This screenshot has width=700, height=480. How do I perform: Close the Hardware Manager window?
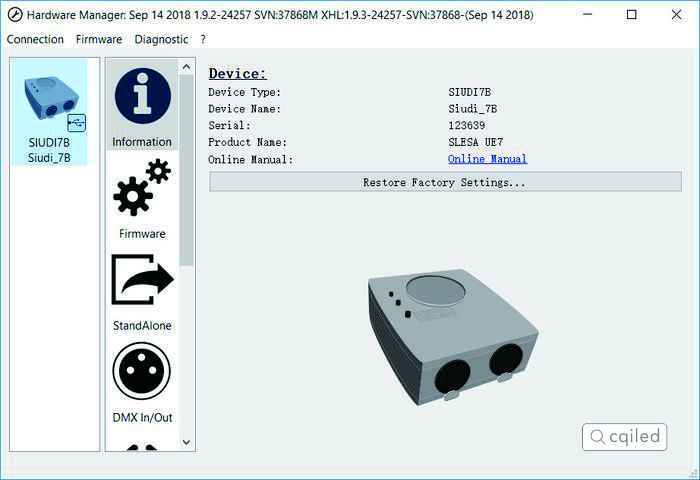(676, 15)
